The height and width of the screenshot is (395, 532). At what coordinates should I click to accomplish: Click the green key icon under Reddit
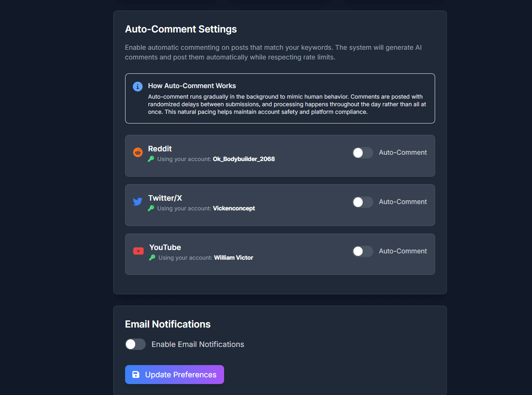151,159
